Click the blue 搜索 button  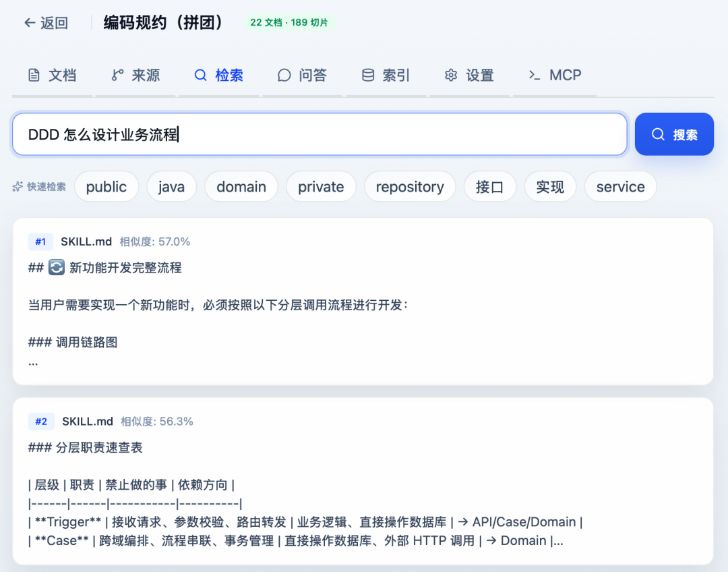[x=674, y=134]
